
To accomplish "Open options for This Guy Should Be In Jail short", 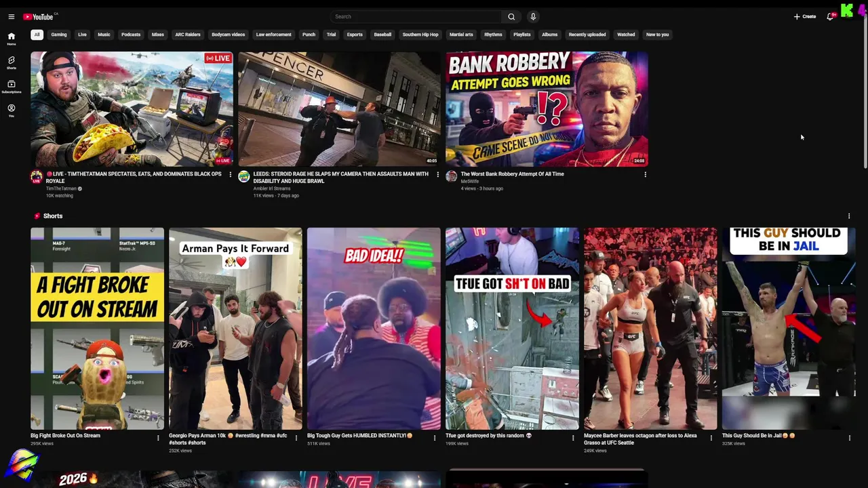I will pyautogui.click(x=849, y=438).
